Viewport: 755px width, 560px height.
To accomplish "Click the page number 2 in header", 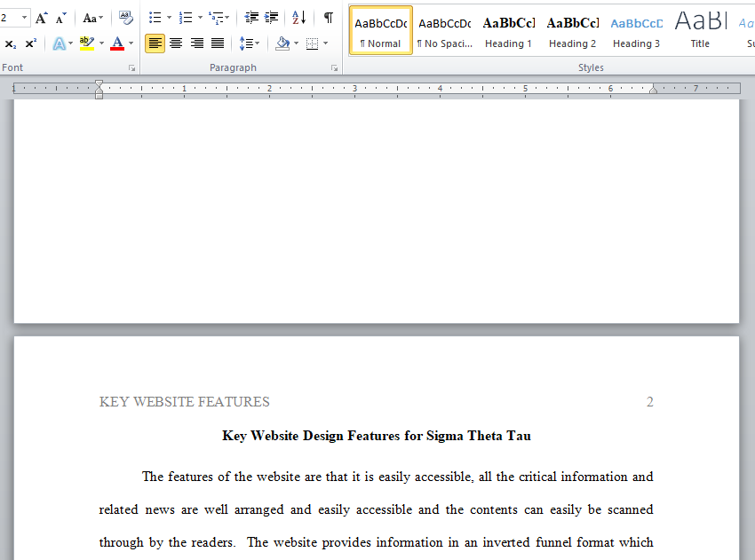I will point(650,402).
